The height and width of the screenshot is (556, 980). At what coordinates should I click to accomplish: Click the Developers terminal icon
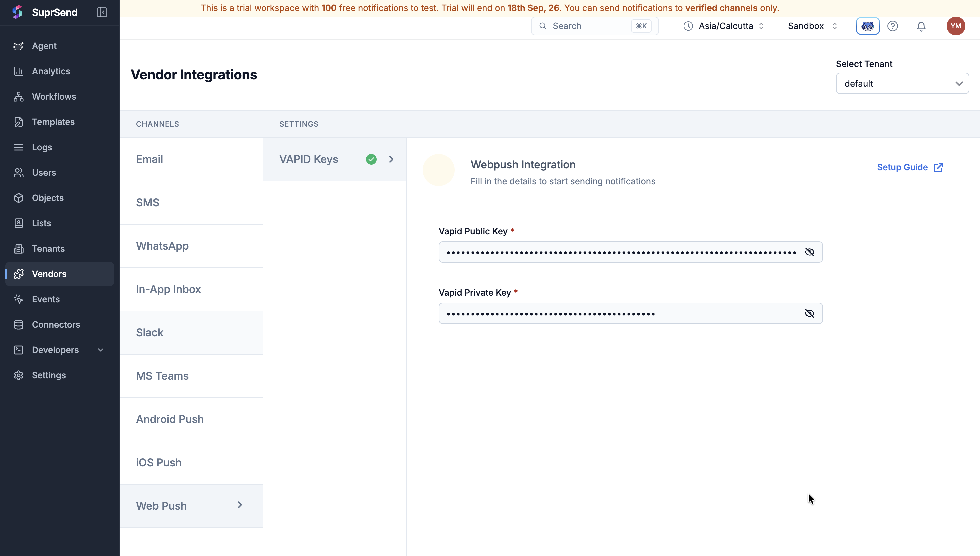click(x=18, y=350)
